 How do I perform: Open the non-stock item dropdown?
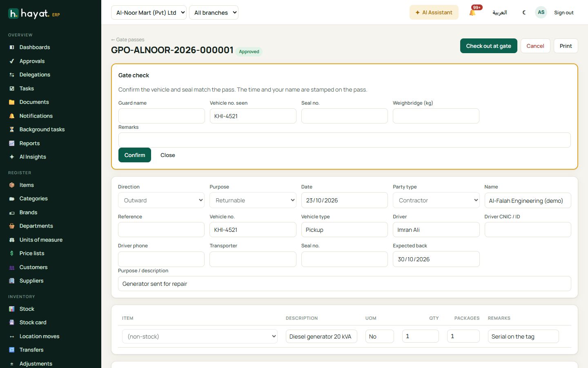200,337
